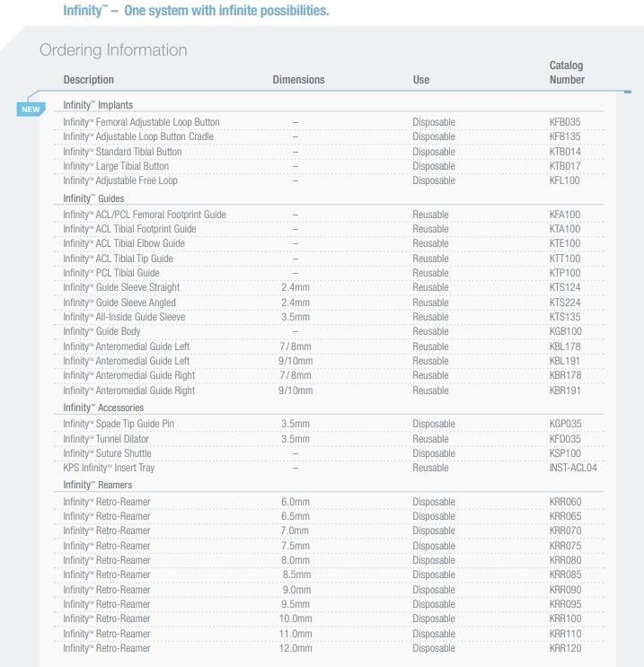
Task: Select Infinity Large Tibial Button text
Action: 116,166
